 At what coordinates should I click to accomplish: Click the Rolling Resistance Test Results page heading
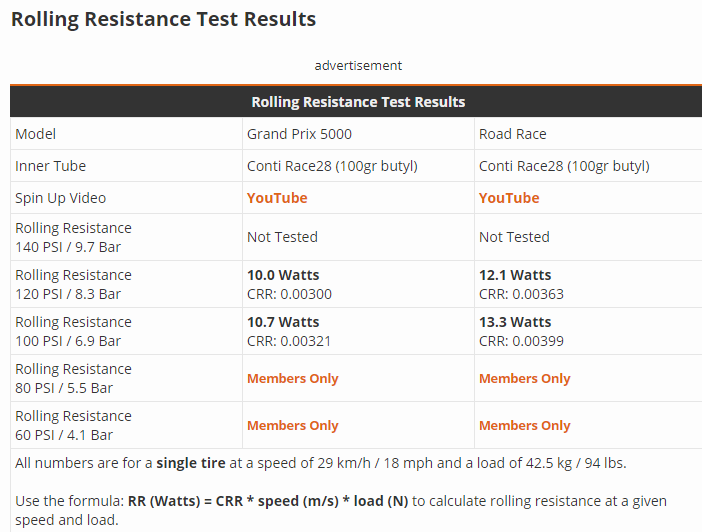[x=163, y=19]
